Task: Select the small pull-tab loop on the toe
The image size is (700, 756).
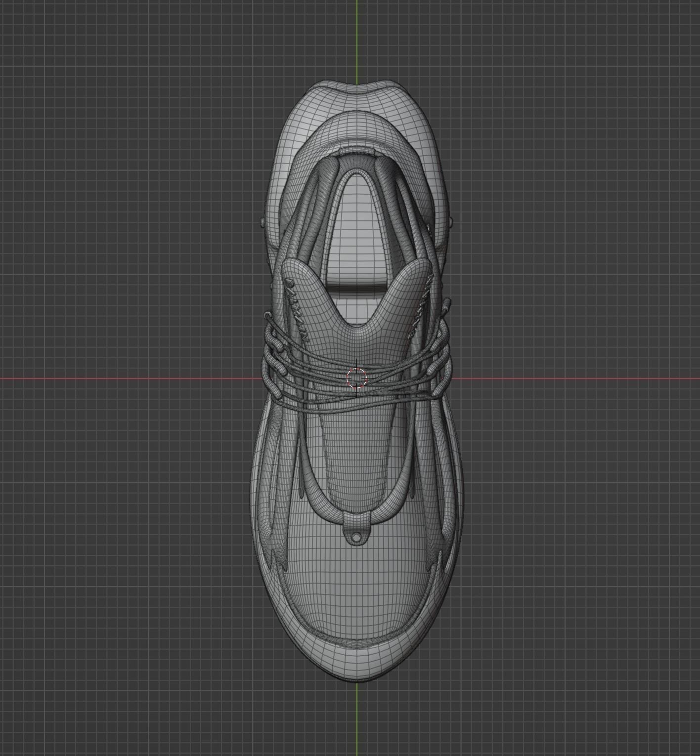Action: [x=356, y=529]
